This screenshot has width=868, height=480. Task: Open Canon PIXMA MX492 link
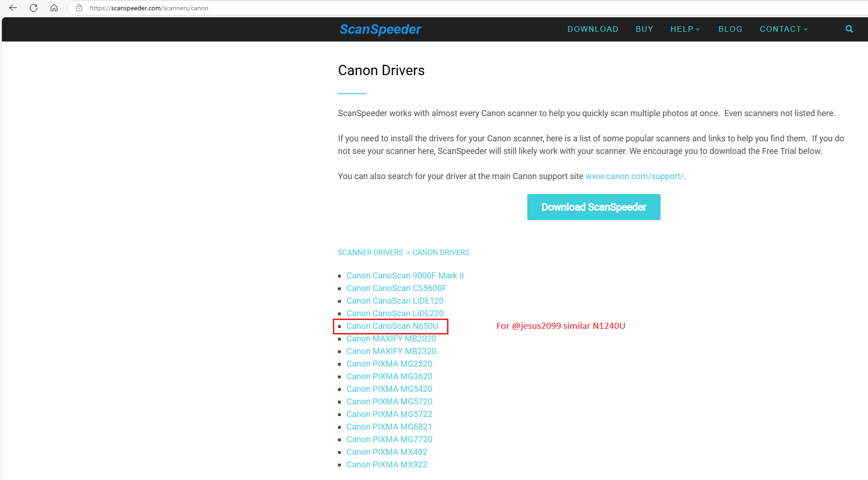pyautogui.click(x=387, y=452)
